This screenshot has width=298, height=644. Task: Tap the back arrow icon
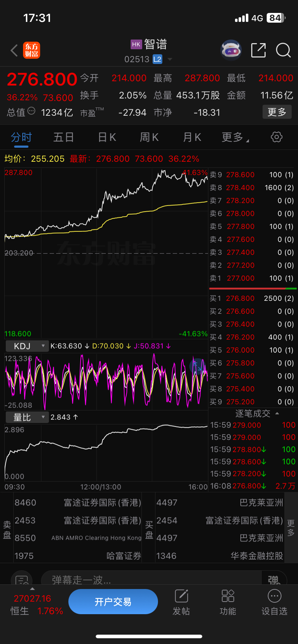[14, 51]
